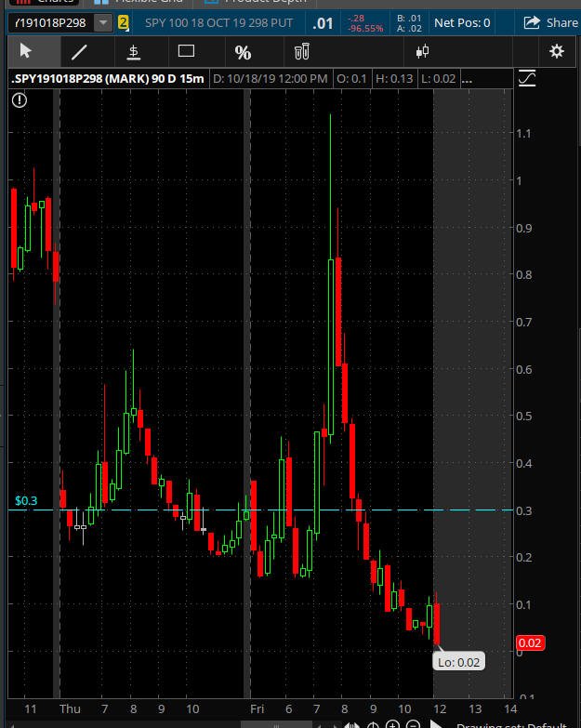Image resolution: width=581 pixels, height=728 pixels.
Task: Click the $0.3 price level label
Action: 26,500
